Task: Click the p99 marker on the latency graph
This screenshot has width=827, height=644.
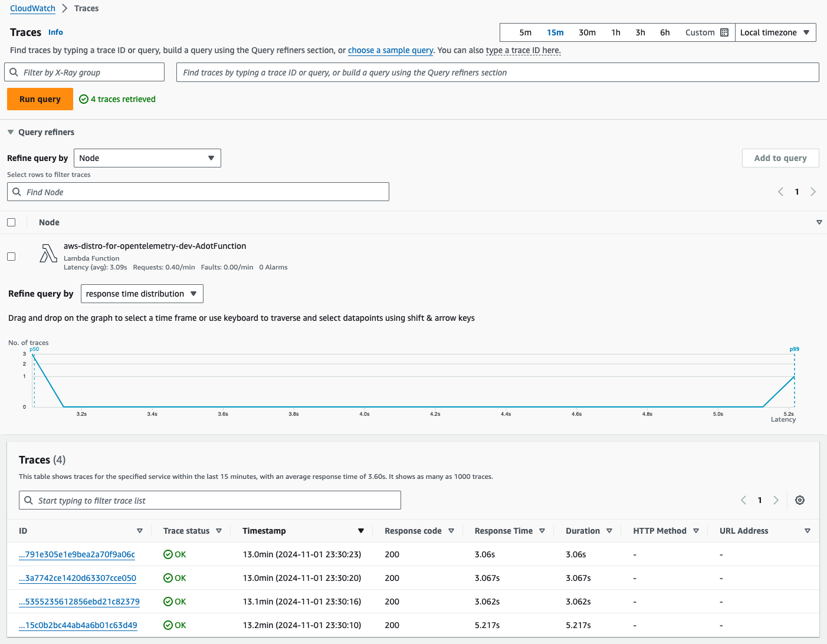Action: point(795,349)
